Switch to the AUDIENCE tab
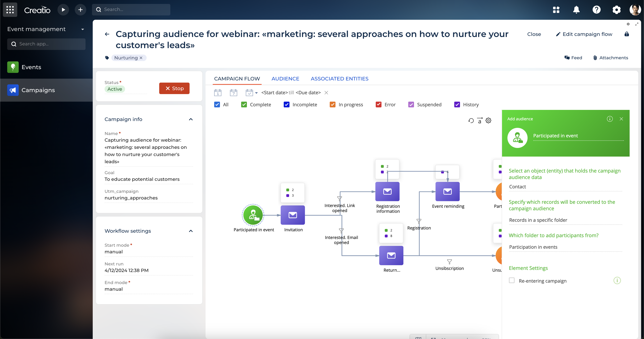 285,79
